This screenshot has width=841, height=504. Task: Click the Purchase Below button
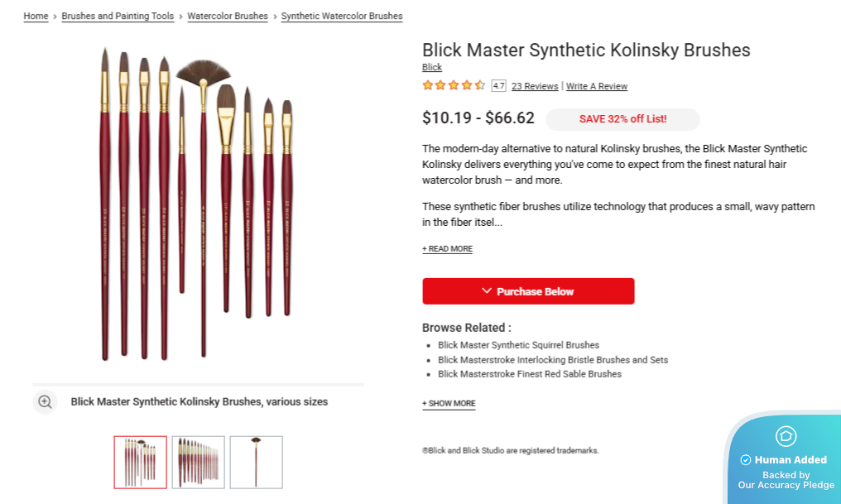[528, 291]
